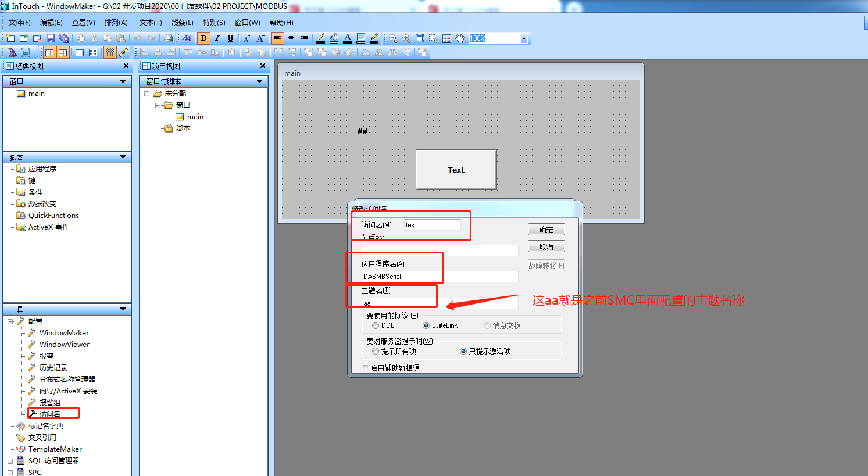868x476 pixels.
Task: Click the 确定 button in the dialog
Action: pos(546,229)
